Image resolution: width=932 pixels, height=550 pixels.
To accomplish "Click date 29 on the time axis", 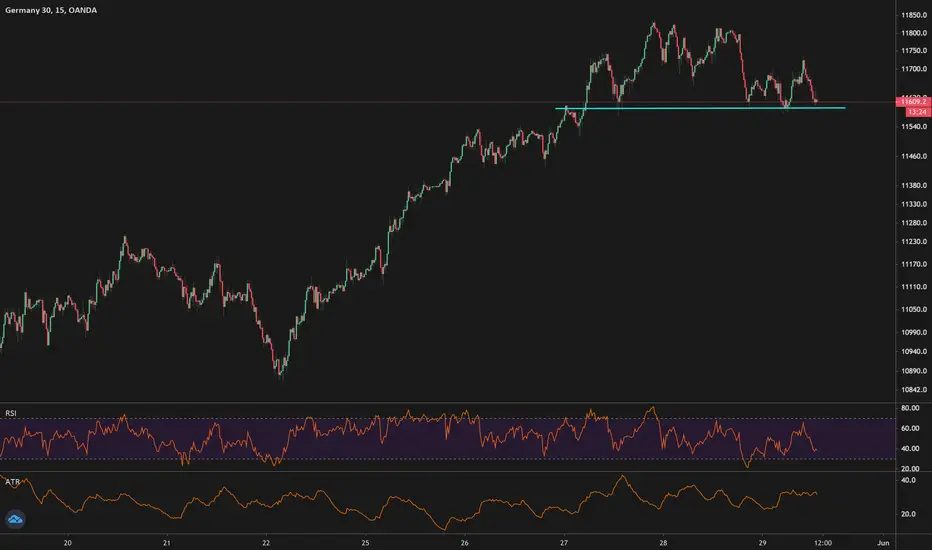I will coord(763,543).
